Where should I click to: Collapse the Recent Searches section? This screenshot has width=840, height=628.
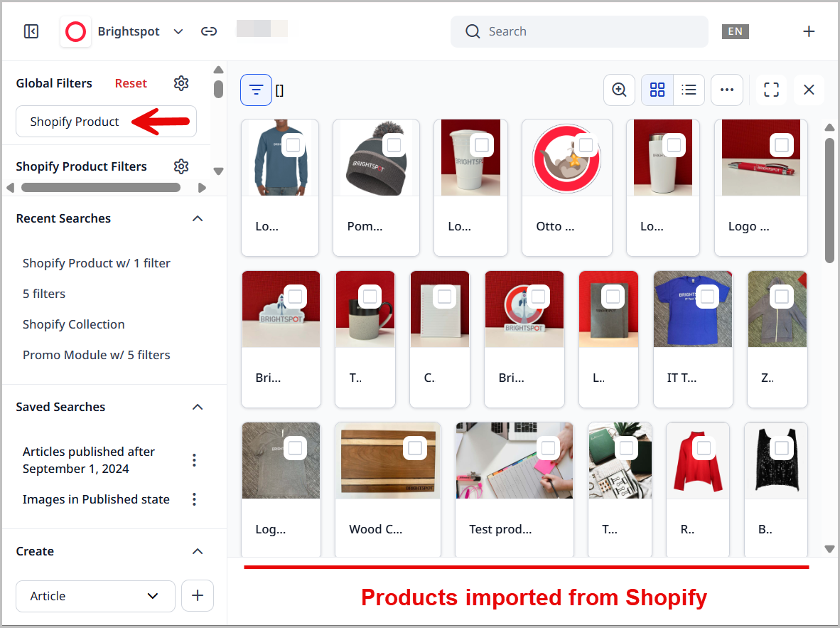198,218
